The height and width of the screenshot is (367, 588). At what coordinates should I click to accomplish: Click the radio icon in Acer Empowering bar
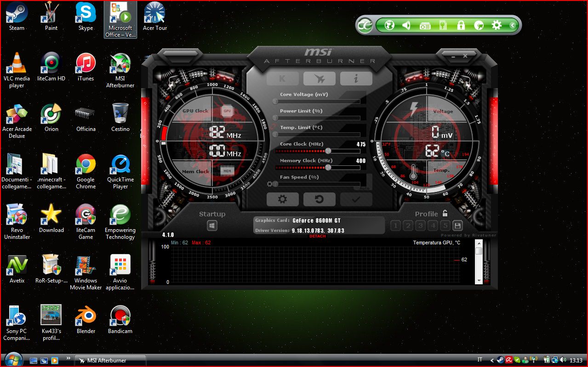coord(425,26)
